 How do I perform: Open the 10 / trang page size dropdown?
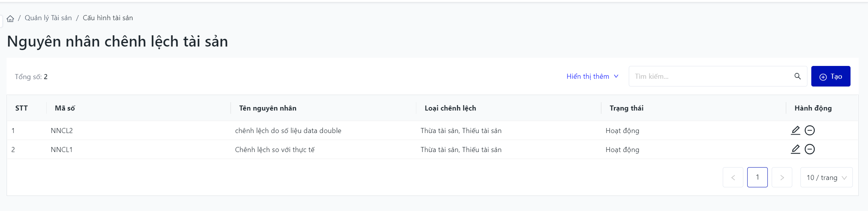pos(826,178)
